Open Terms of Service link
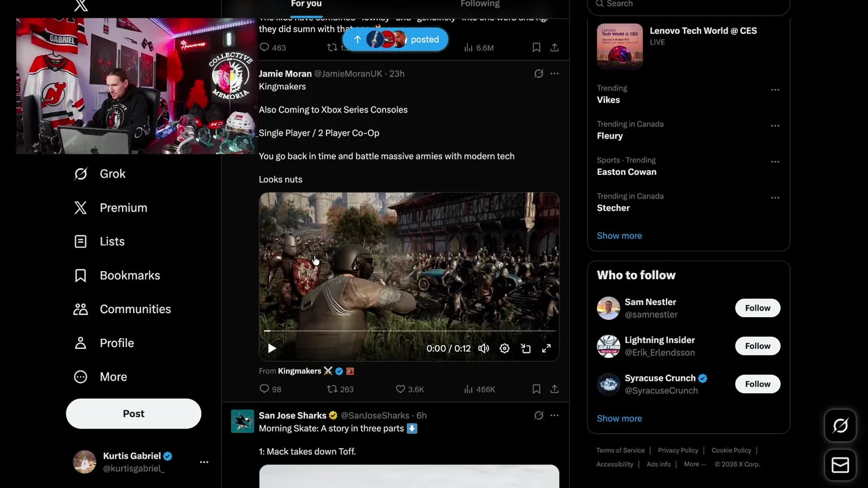Viewport: 868px width, 488px height. pyautogui.click(x=620, y=450)
